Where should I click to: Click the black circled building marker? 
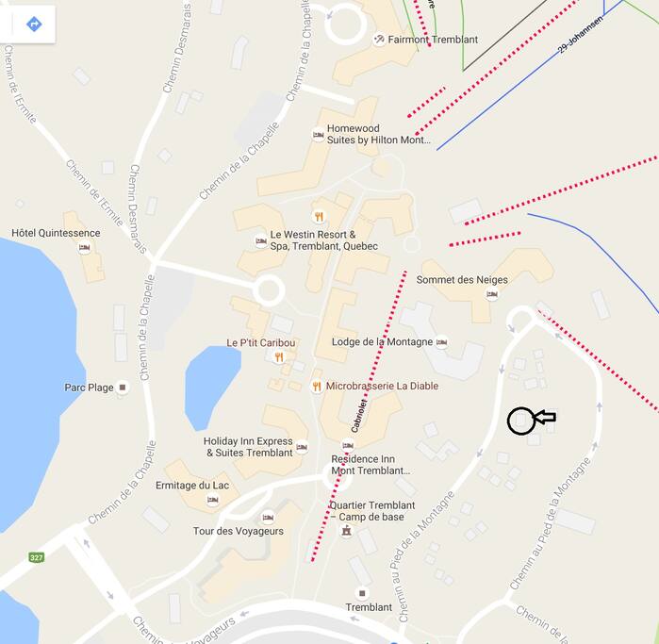pos(521,421)
